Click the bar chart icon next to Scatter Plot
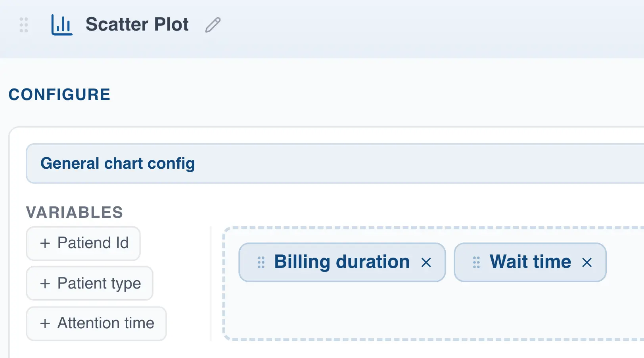 tap(61, 25)
